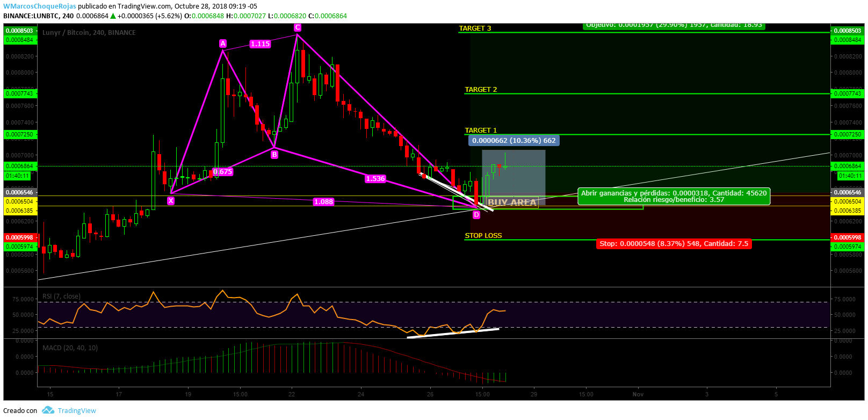This screenshot has height=420, width=868.
Task: Click the 1.536 ratio label
Action: coord(375,179)
